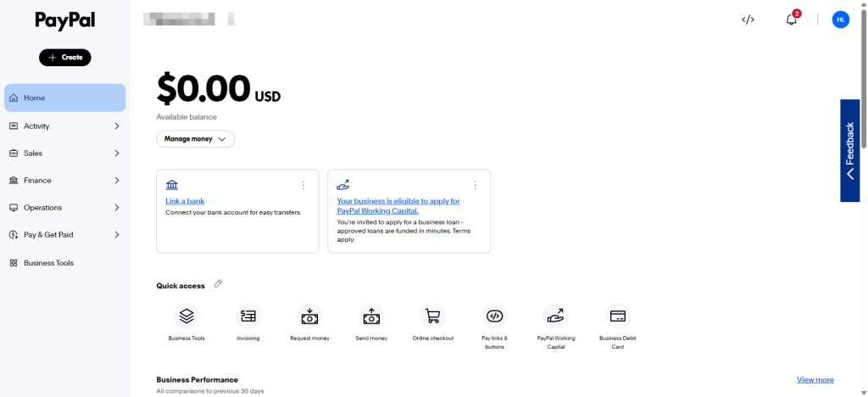Expand the Operations chevron
This screenshot has width=868, height=397.
click(x=117, y=208)
